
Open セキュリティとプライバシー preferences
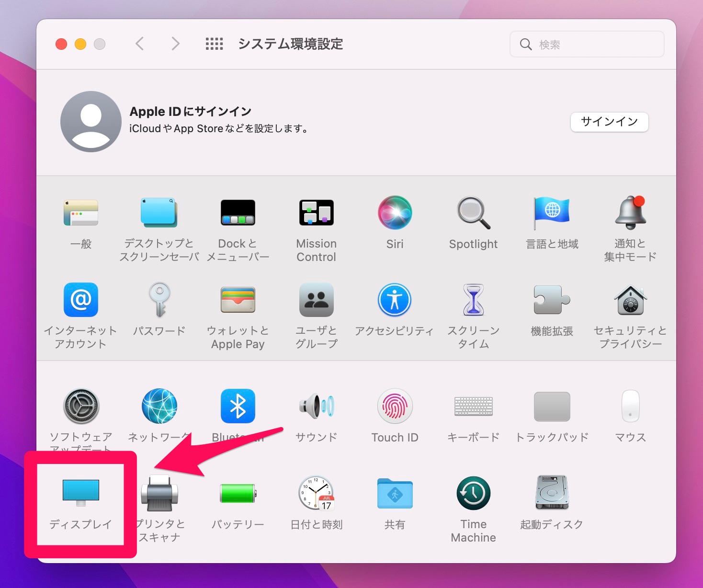630,300
